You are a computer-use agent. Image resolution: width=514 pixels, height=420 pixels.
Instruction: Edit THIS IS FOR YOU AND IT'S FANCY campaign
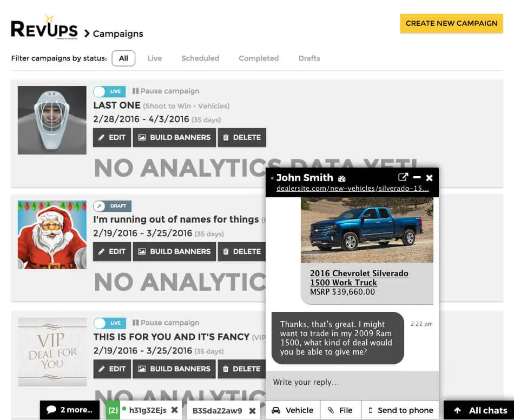tap(112, 369)
